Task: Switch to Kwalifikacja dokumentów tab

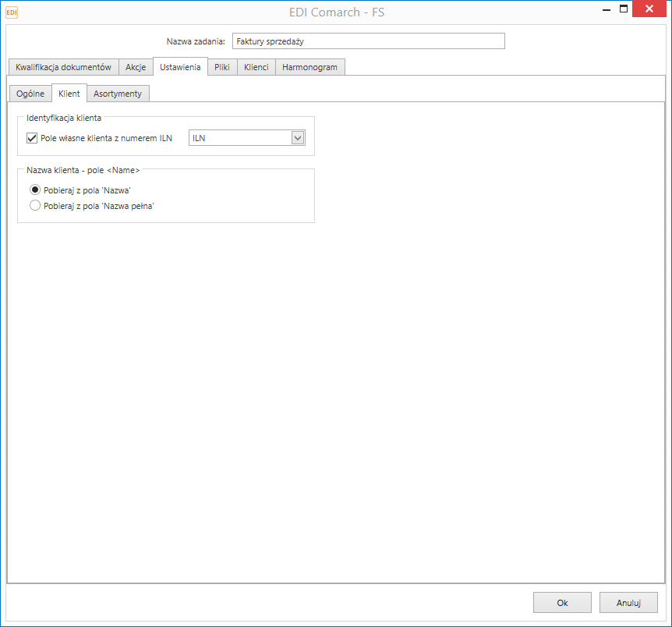Action: [63, 67]
